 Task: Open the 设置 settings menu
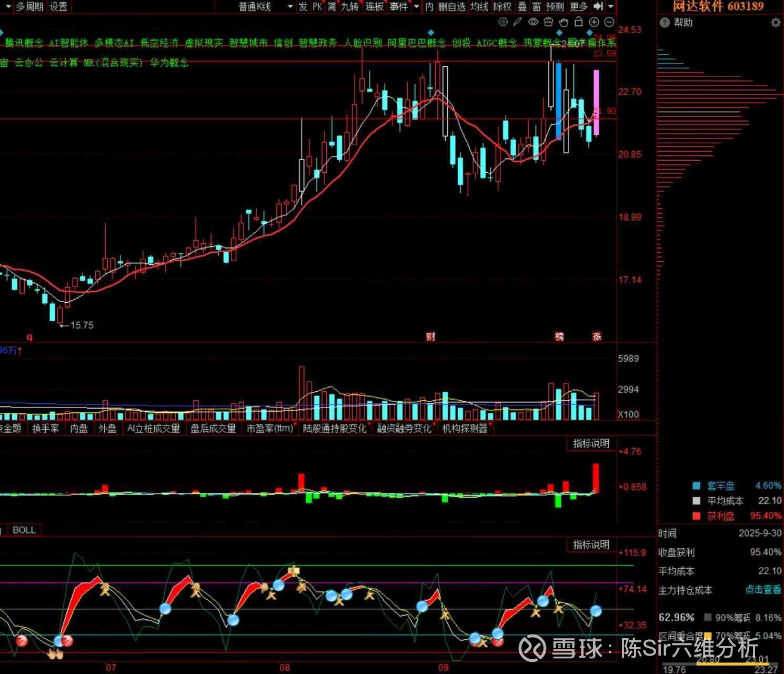tap(58, 6)
